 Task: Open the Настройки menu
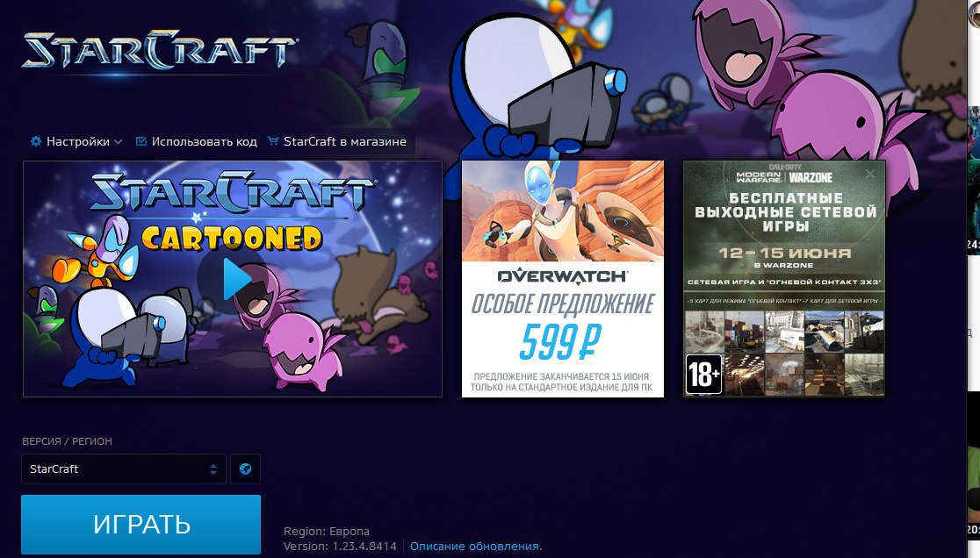pos(76,141)
